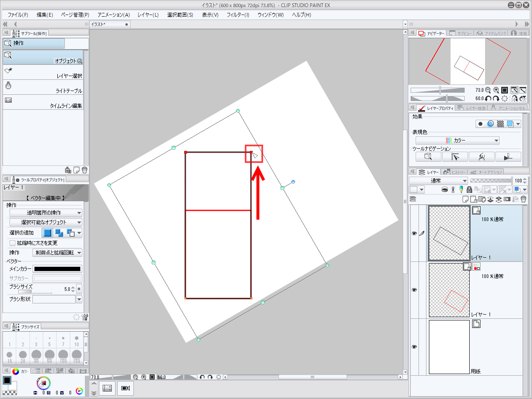Screen dimensions: 532x399
Task: Click the delete layer trash icon
Action: (x=523, y=199)
